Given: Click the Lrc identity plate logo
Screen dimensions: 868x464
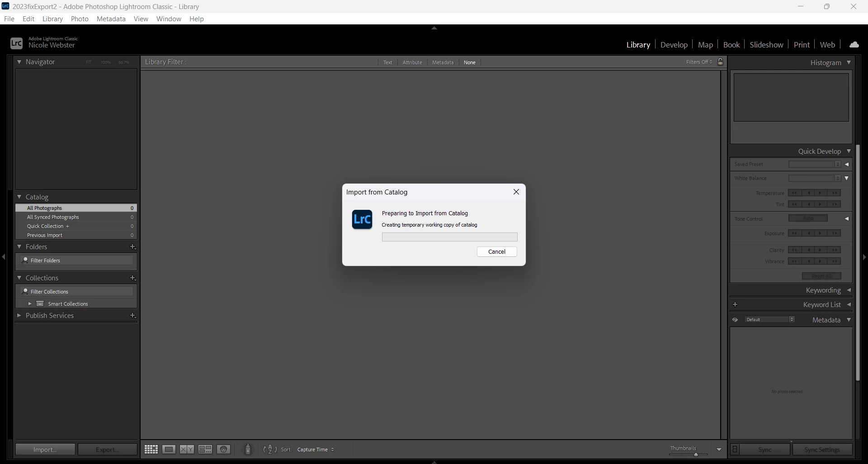Looking at the screenshot, I should pyautogui.click(x=16, y=43).
